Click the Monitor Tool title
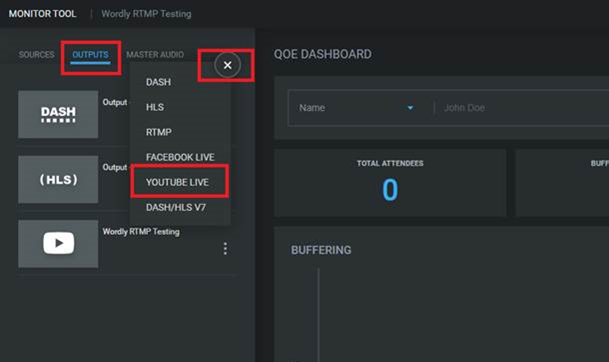The image size is (609, 362). tap(42, 14)
